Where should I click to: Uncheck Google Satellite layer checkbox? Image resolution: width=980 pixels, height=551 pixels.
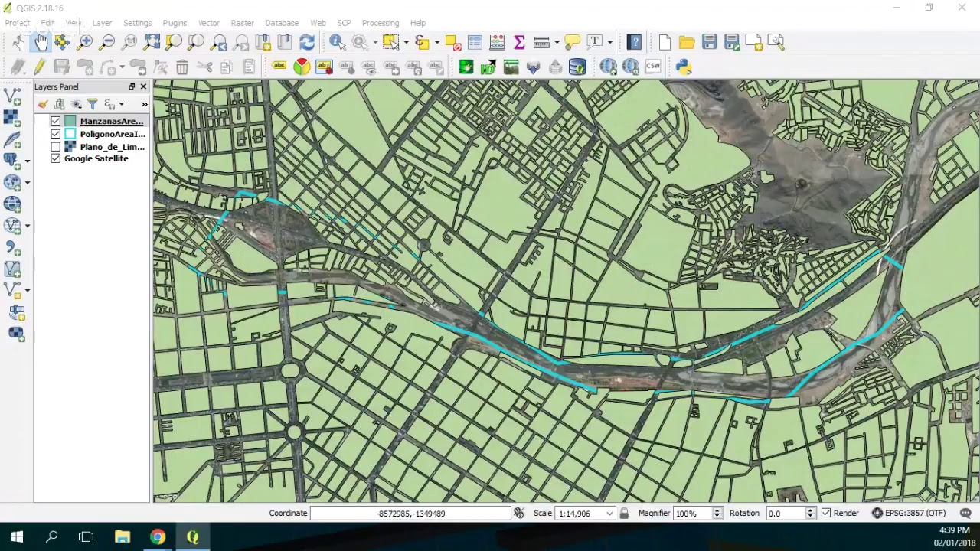pos(55,158)
